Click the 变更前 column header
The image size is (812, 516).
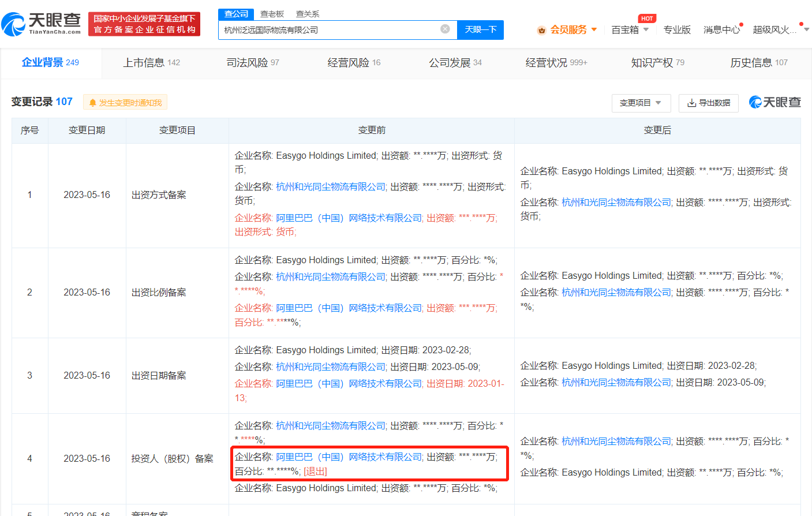pyautogui.click(x=372, y=130)
